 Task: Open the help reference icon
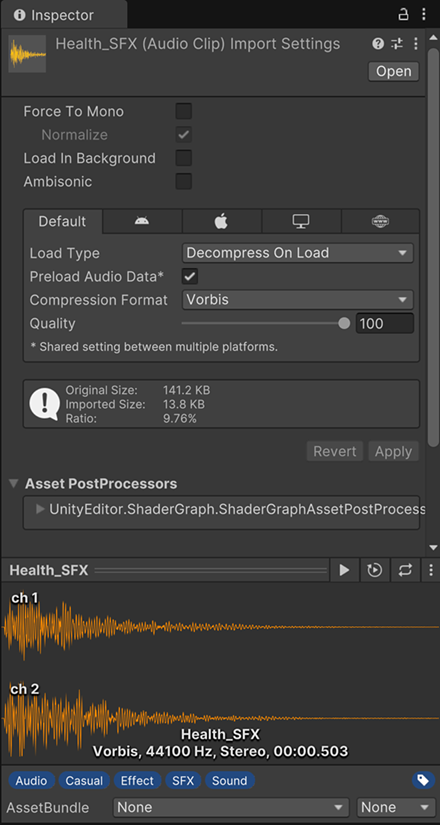point(378,44)
